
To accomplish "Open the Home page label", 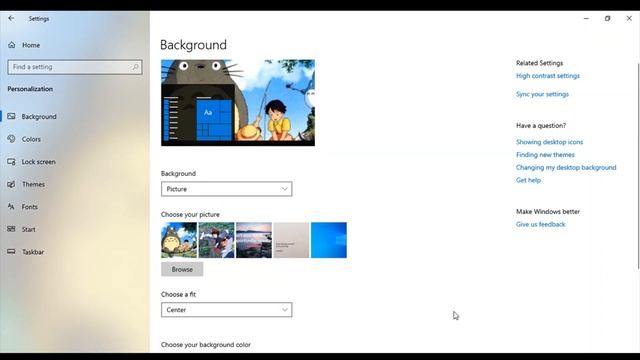I will coord(31,45).
